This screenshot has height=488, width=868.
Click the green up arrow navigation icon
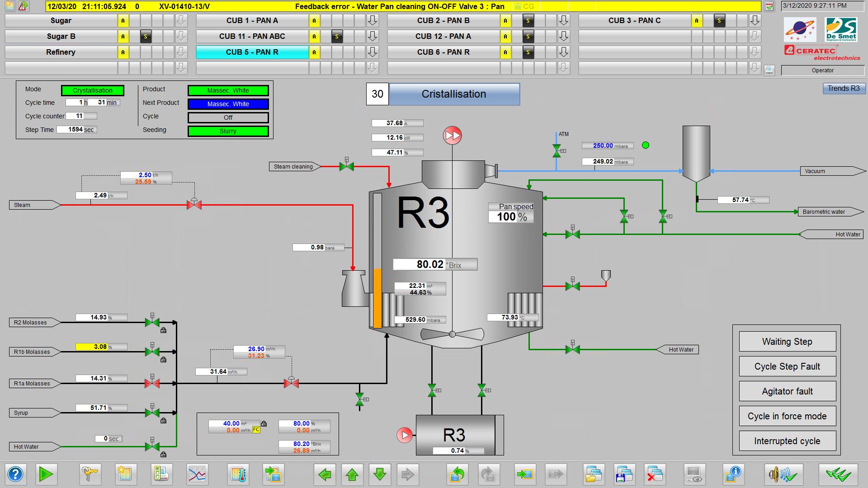pos(352,474)
